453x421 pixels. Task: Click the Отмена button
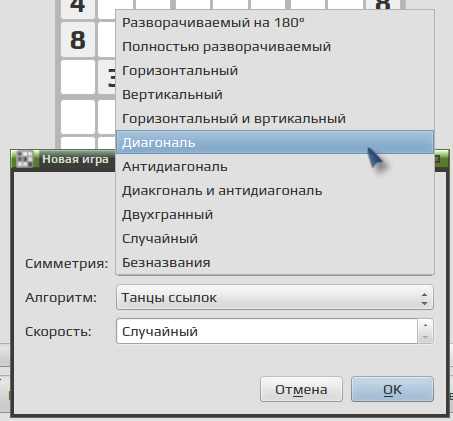(301, 389)
